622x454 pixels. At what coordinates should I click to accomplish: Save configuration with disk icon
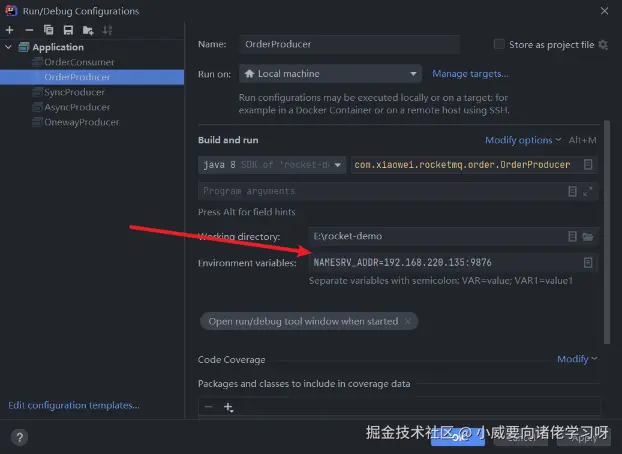pos(68,30)
